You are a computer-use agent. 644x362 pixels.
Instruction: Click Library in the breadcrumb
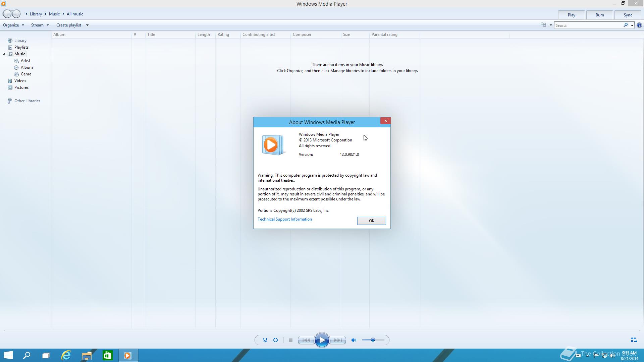pos(36,14)
